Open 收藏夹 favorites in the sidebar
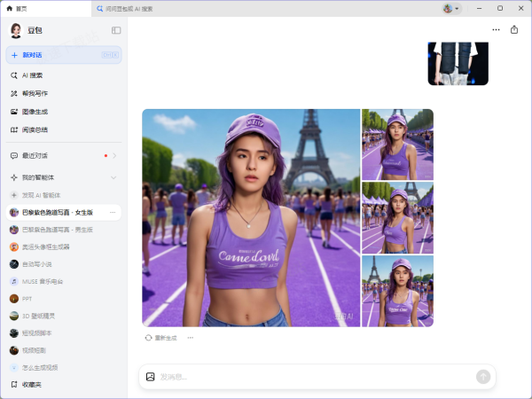Image resolution: width=532 pixels, height=399 pixels. [32, 385]
